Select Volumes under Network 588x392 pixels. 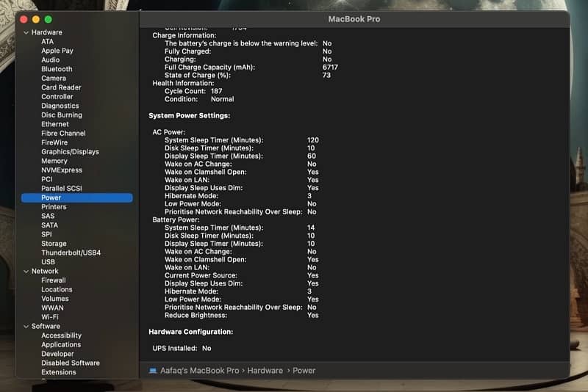(54, 299)
